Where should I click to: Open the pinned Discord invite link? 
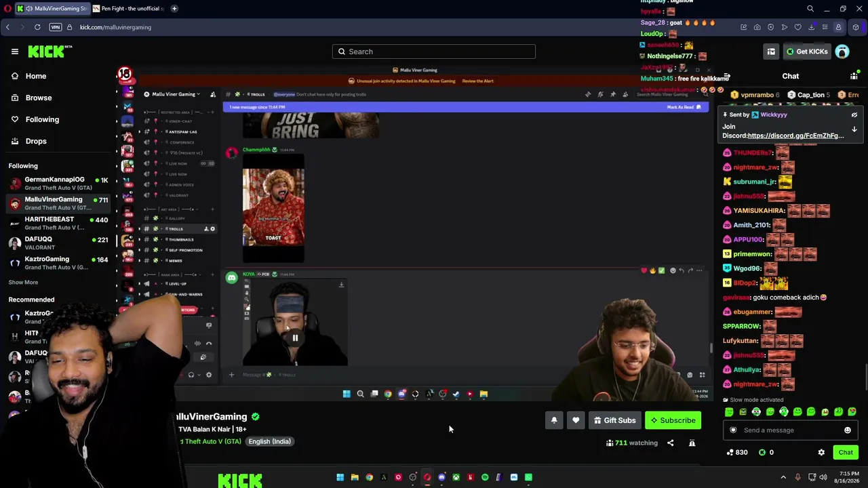[x=795, y=136]
